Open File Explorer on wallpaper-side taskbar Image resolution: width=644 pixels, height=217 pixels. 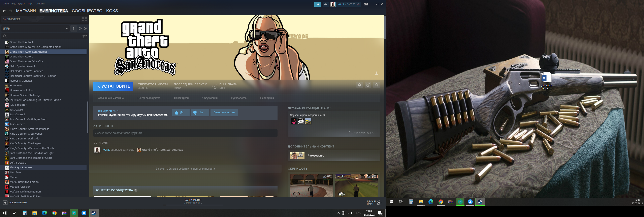(x=421, y=202)
